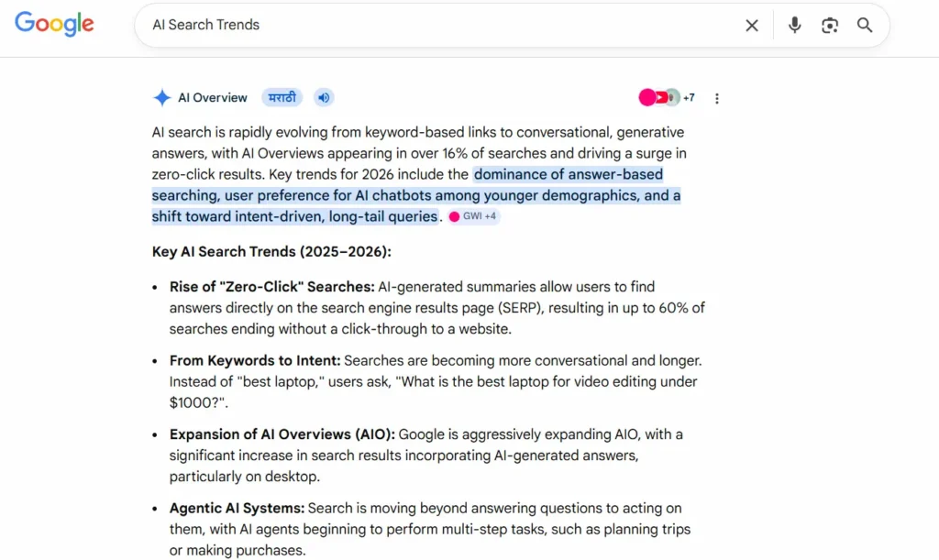
Task: Clear the search box with the X
Action: 752,26
